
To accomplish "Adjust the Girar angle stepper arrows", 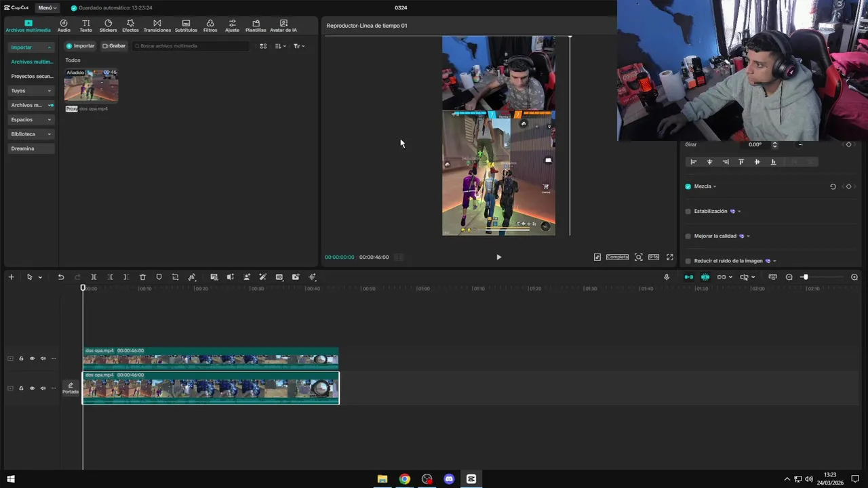I will point(774,144).
